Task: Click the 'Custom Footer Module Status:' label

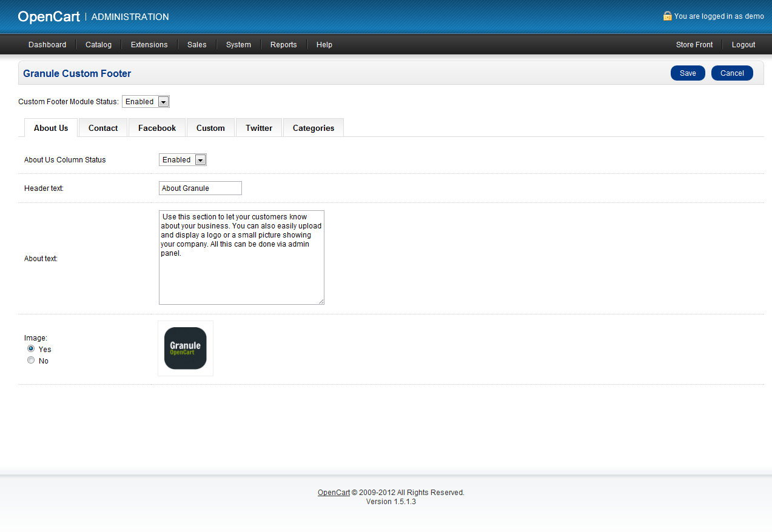Action: (x=69, y=102)
